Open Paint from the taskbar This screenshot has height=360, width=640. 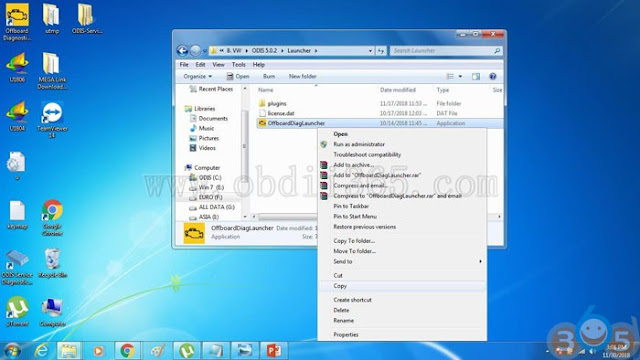158,351
